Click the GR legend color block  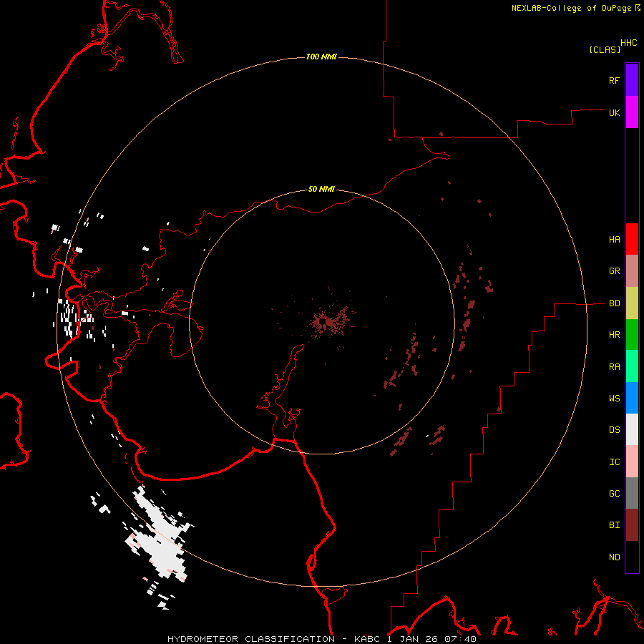pos(632,270)
